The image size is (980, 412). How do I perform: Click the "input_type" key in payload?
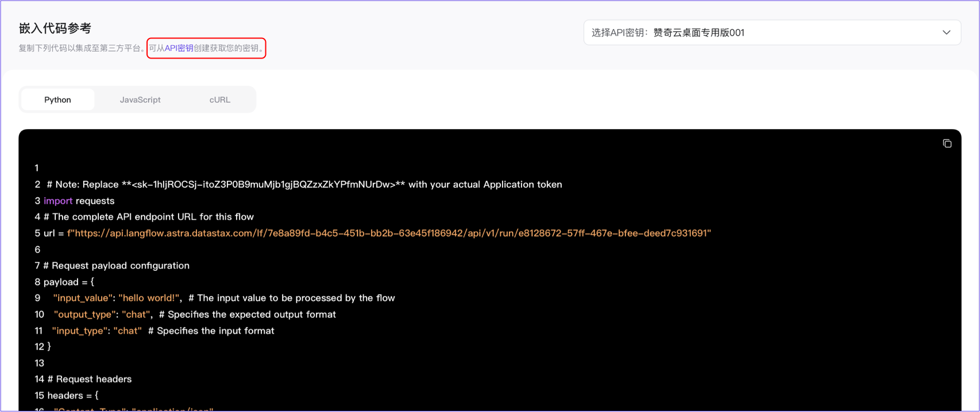(x=80, y=331)
